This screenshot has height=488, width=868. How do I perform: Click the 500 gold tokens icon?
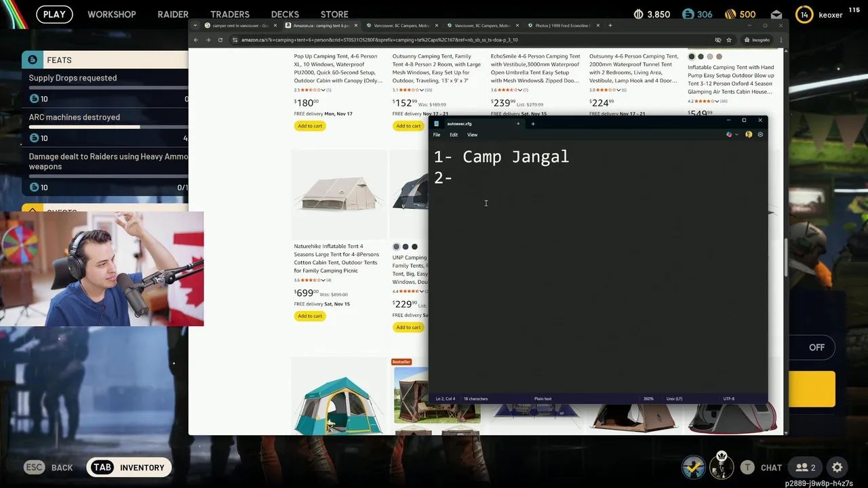click(730, 14)
